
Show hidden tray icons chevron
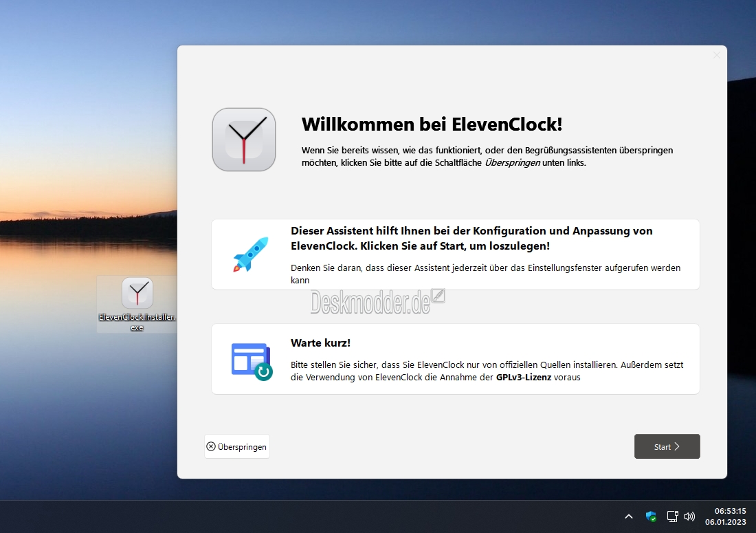pyautogui.click(x=629, y=516)
